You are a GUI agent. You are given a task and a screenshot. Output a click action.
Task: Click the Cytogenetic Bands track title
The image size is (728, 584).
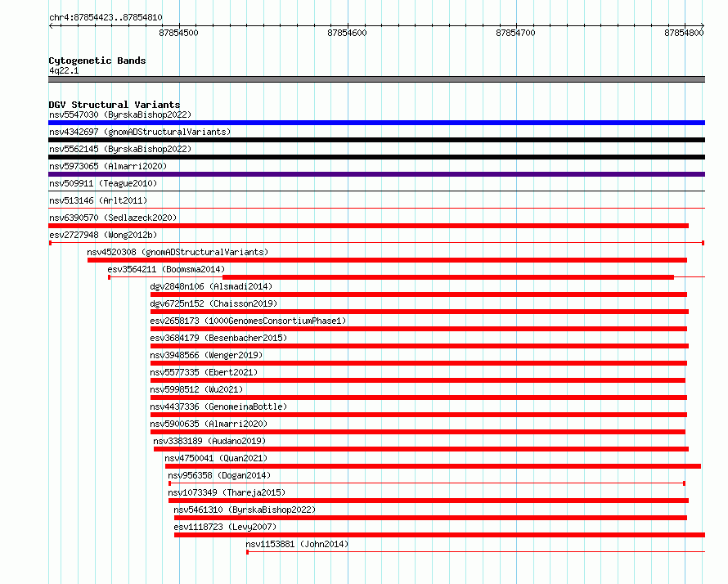point(97,61)
